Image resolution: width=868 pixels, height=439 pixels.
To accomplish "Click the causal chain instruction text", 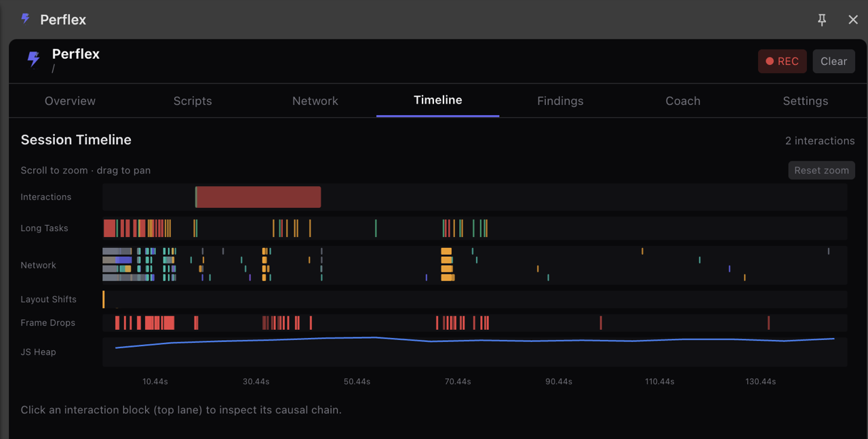I will click(x=181, y=410).
